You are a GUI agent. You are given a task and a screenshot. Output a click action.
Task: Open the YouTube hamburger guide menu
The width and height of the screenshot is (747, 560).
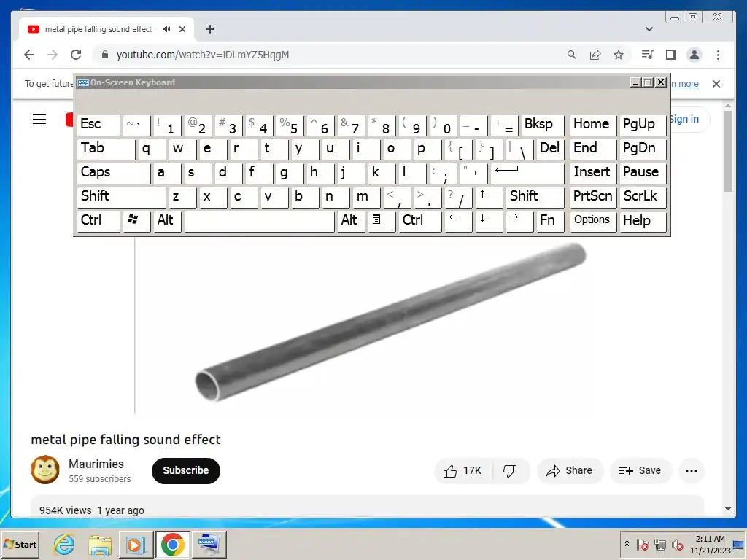pos(39,119)
